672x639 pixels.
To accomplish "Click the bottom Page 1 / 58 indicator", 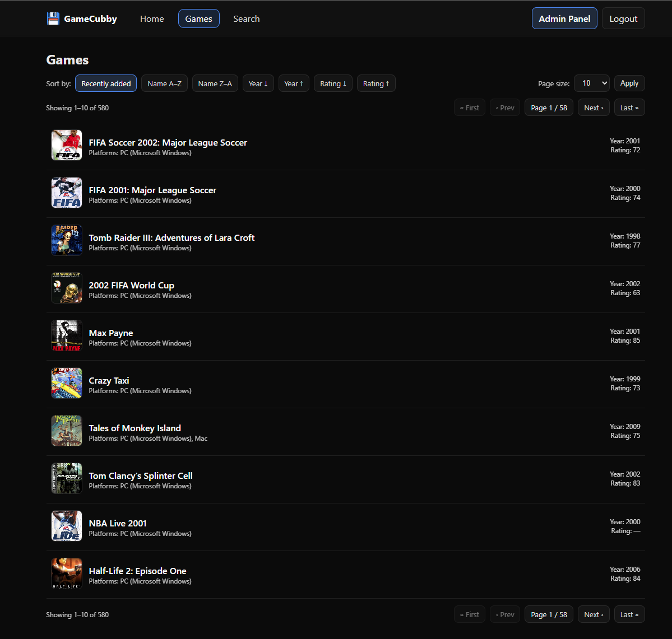I will (x=549, y=614).
